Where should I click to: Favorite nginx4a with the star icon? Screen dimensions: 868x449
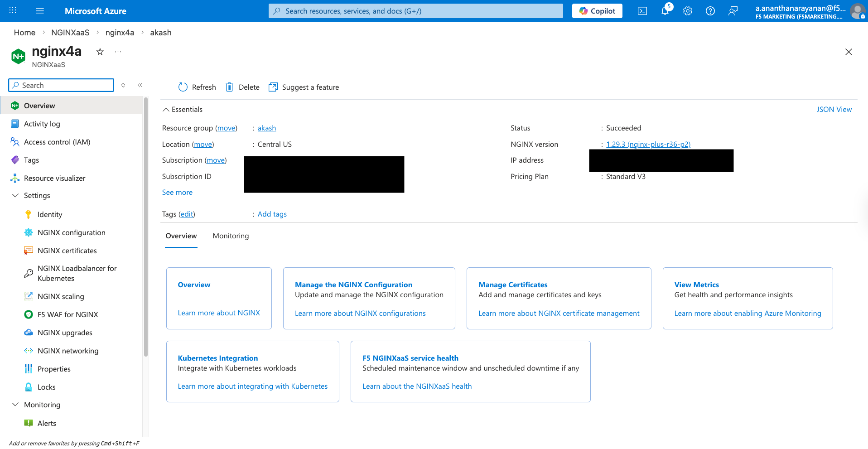coord(100,52)
